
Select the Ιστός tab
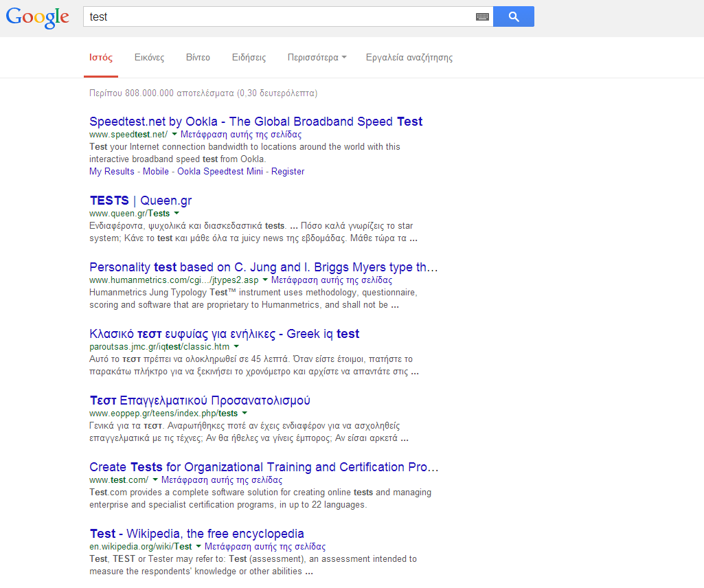pyautogui.click(x=101, y=58)
